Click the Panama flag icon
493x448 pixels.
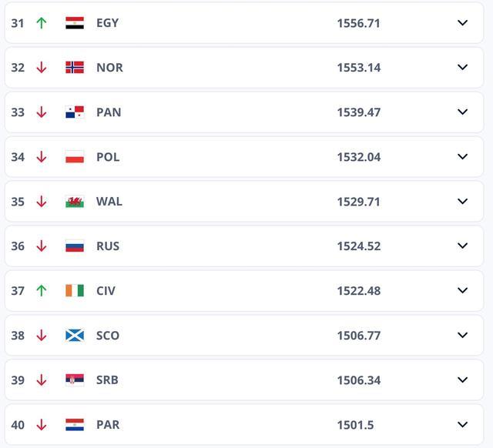(75, 112)
